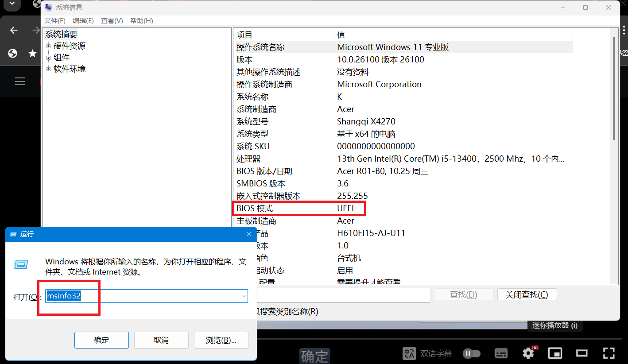Image resolution: width=628 pixels, height=364 pixels.
Task: Select the 系统制造商 row
Action: coord(403,109)
